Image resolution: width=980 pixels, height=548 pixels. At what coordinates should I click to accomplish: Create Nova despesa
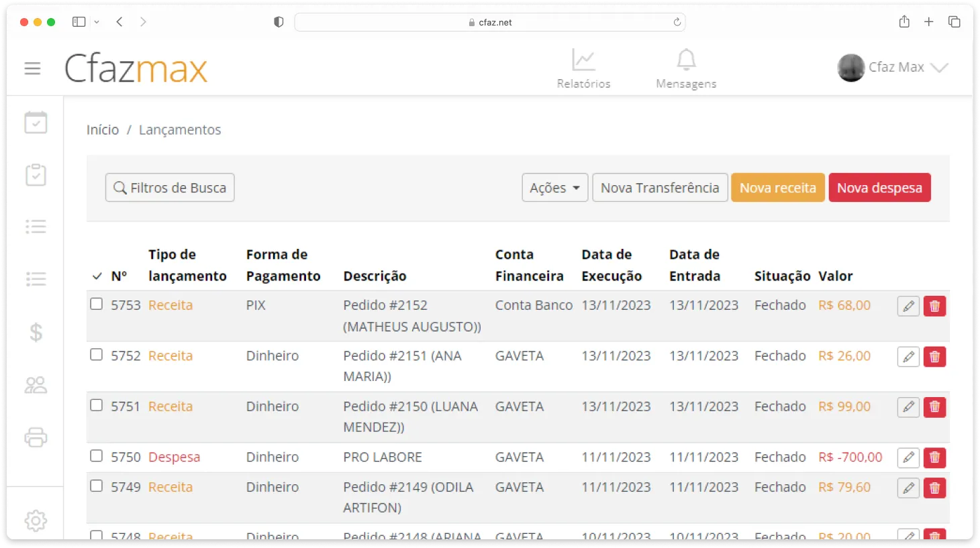(x=879, y=188)
